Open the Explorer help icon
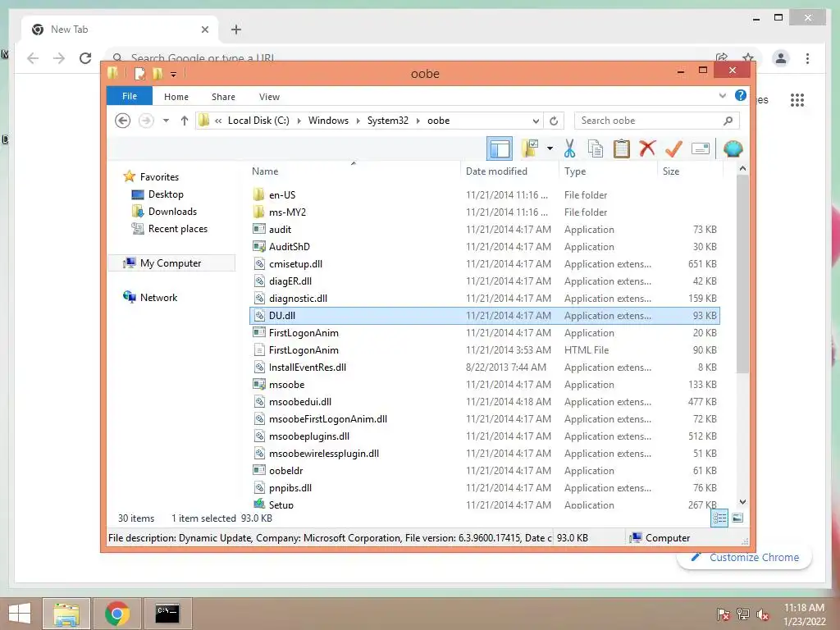 click(x=741, y=95)
